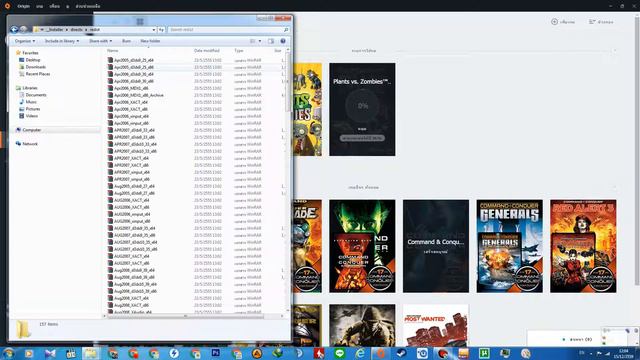Click the Burn toolbar button
The image size is (640, 360).
point(127,41)
